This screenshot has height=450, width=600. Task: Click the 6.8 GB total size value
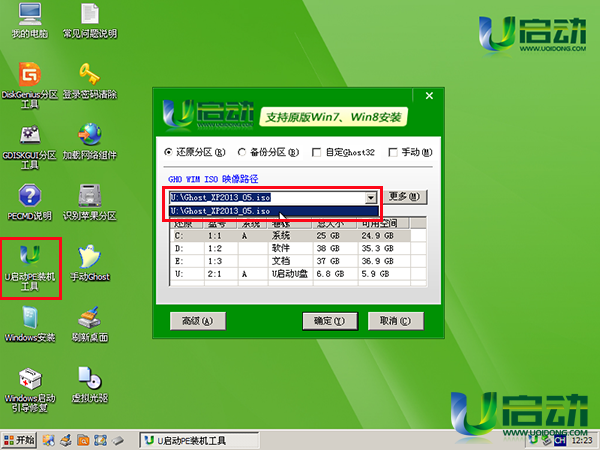pyautogui.click(x=330, y=274)
